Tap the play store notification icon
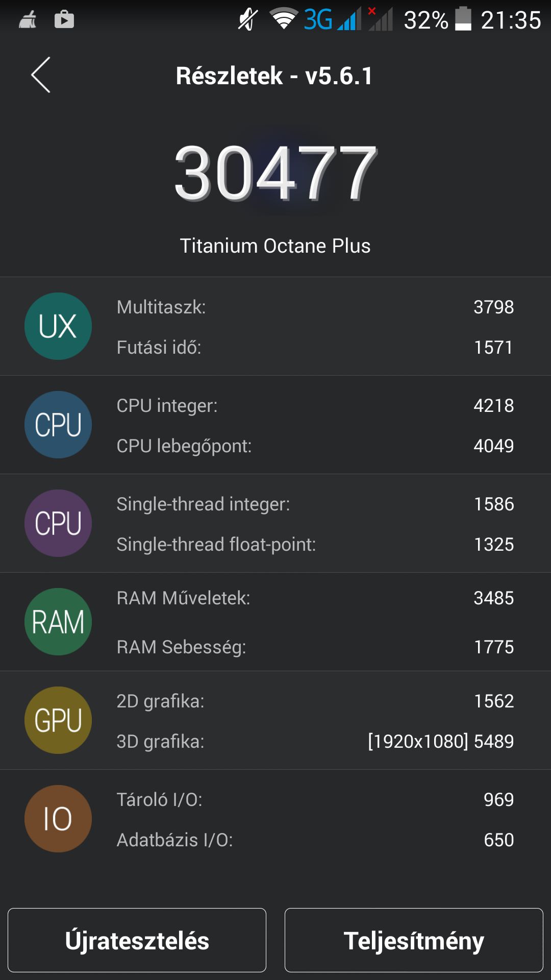Screen dimensions: 551x980 coord(64,19)
